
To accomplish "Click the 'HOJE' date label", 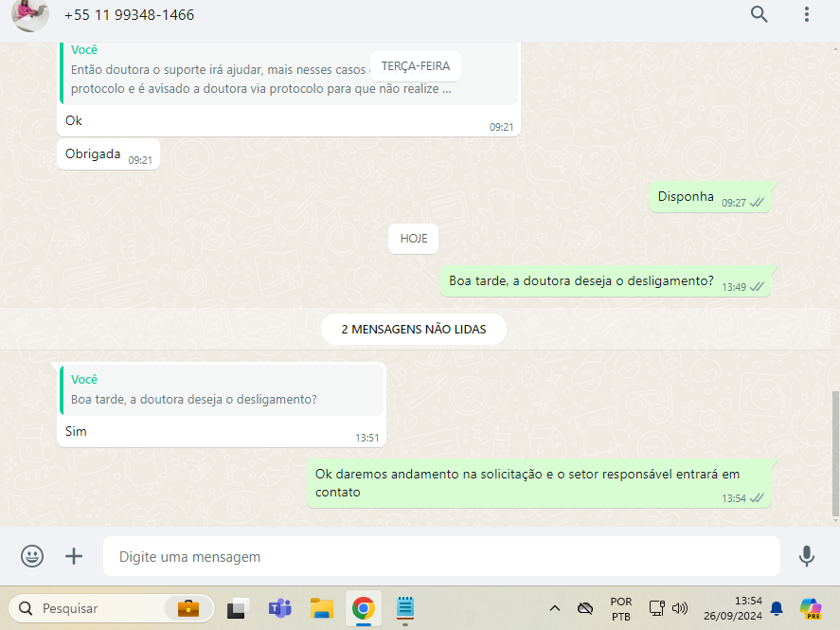I will 414,239.
